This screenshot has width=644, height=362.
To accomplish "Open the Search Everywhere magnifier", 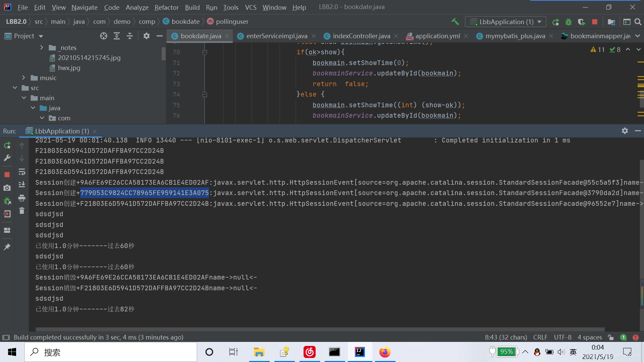I will pyautogui.click(x=638, y=22).
